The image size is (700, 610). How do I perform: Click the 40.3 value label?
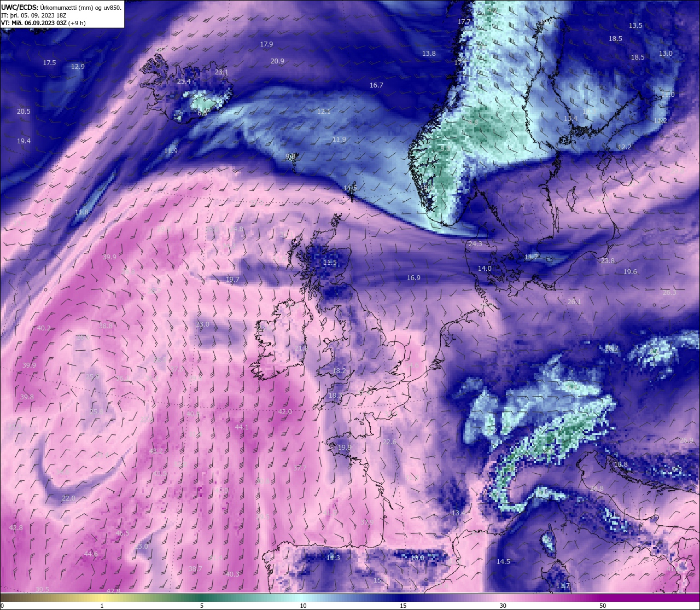click(x=233, y=574)
